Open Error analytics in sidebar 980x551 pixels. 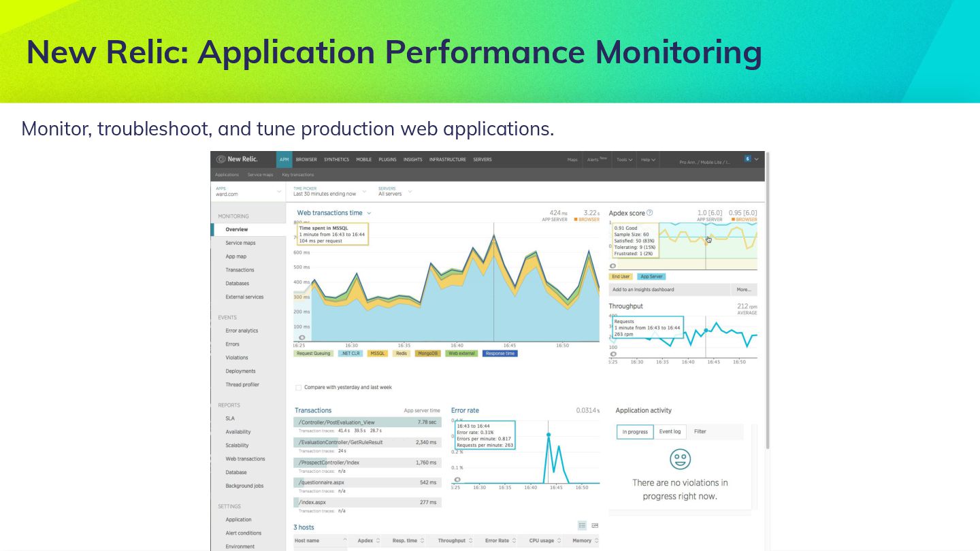coord(242,331)
